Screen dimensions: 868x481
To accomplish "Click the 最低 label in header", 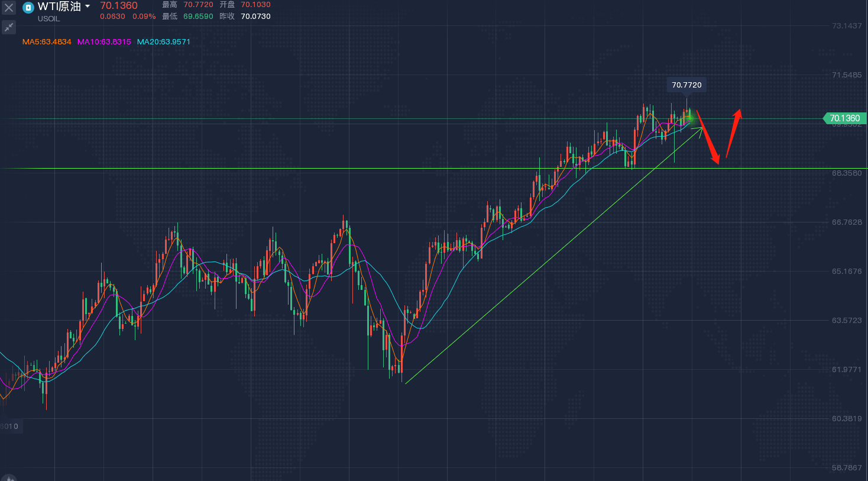I will coord(170,17).
